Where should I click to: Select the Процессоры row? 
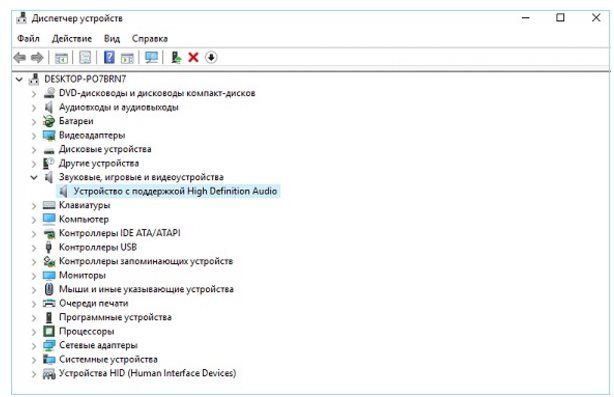coord(87,331)
